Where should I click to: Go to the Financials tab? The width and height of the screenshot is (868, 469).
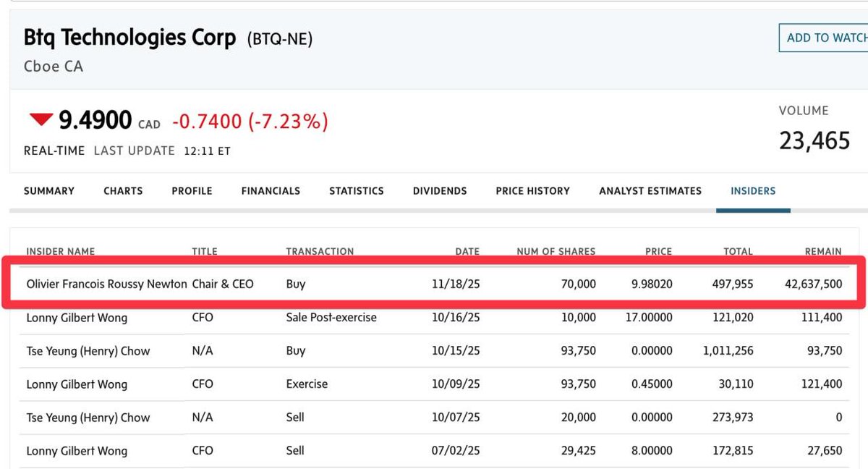tap(271, 191)
